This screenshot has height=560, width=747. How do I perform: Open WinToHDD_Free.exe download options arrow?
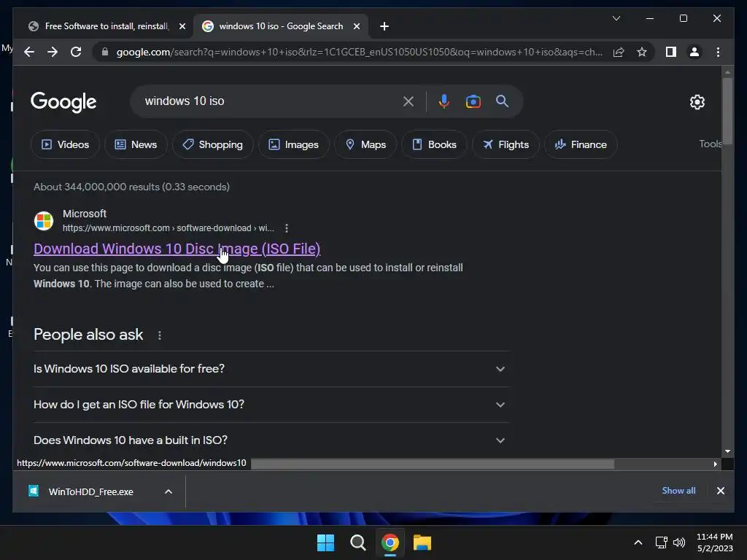169,491
